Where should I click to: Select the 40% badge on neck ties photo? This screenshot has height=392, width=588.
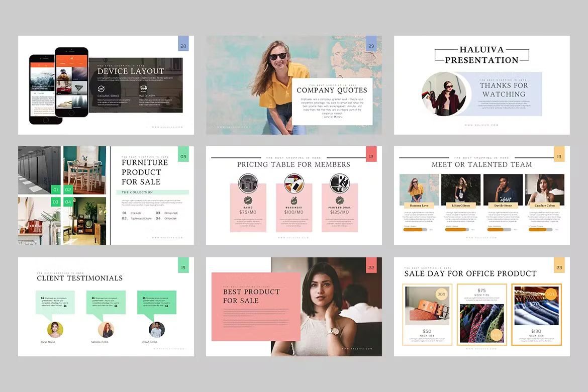(x=496, y=336)
